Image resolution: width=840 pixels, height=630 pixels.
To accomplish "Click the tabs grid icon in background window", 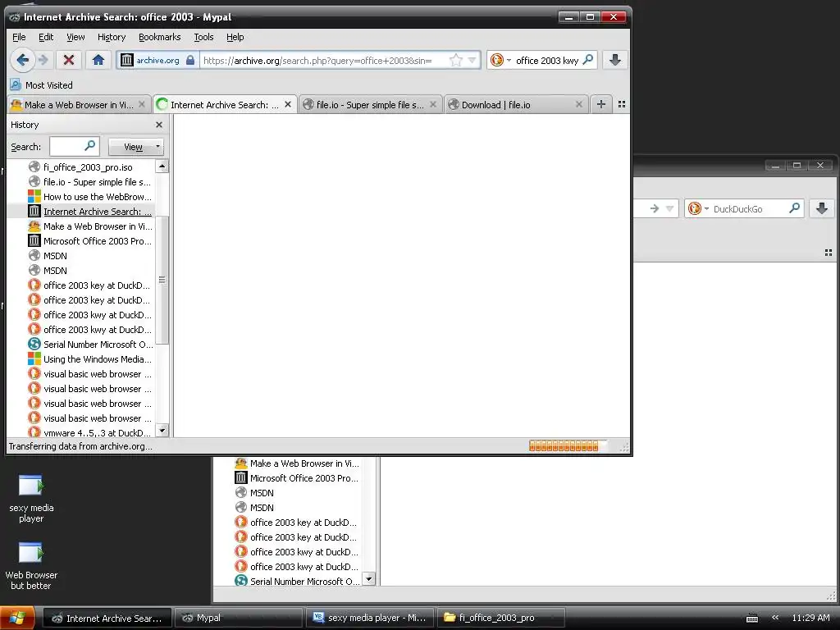I will pyautogui.click(x=829, y=253).
